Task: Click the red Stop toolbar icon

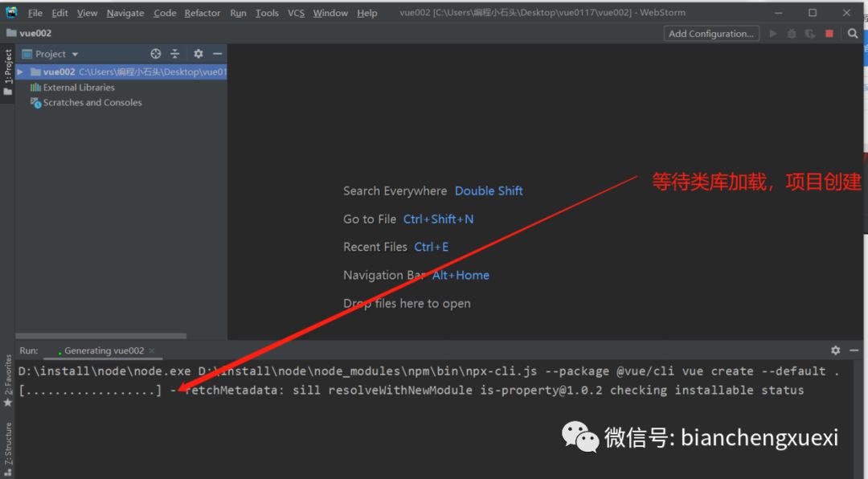Action: click(829, 34)
